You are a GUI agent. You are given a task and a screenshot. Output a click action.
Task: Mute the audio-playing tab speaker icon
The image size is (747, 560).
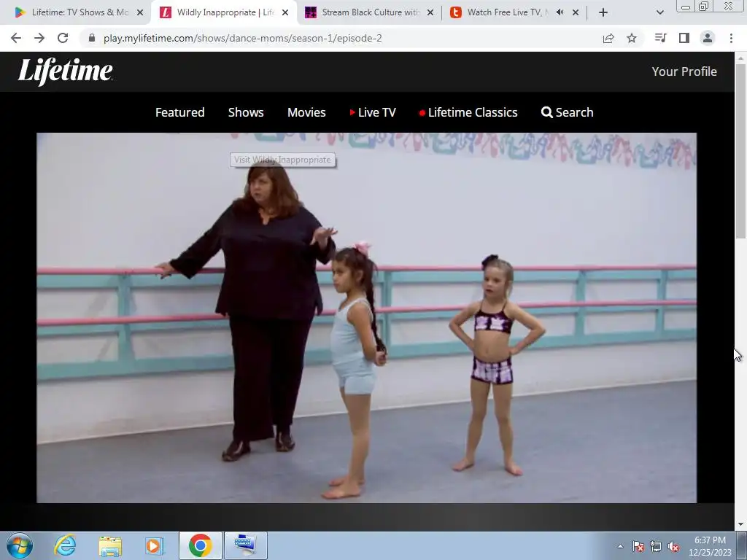click(x=560, y=12)
